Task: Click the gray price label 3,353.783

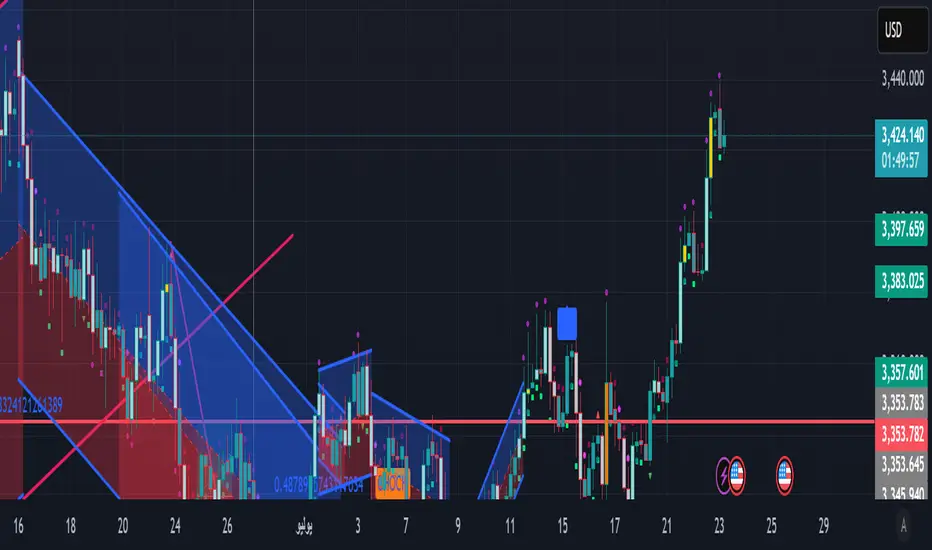Action: coord(902,403)
